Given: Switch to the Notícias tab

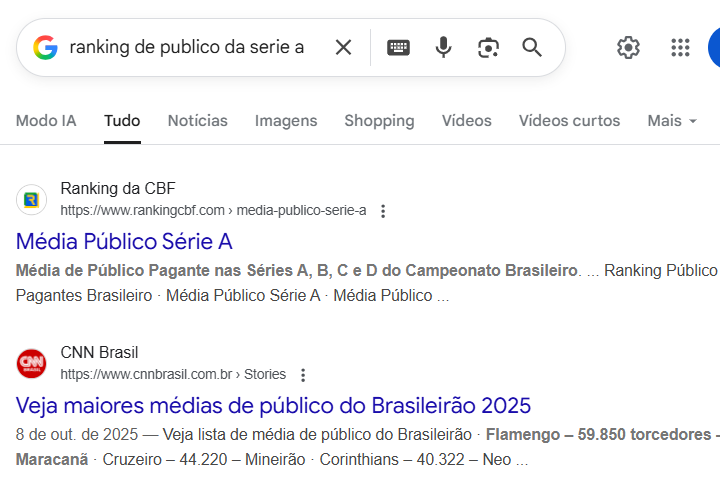Looking at the screenshot, I should [197, 121].
